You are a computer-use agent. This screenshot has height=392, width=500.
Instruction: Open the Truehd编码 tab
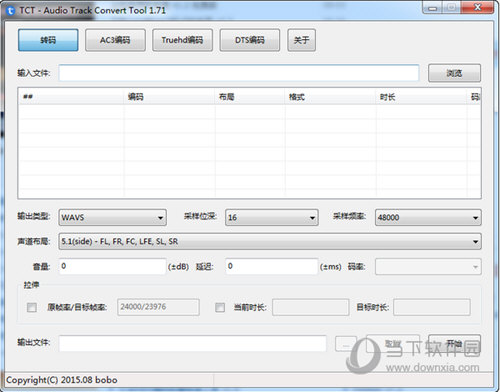[x=182, y=40]
